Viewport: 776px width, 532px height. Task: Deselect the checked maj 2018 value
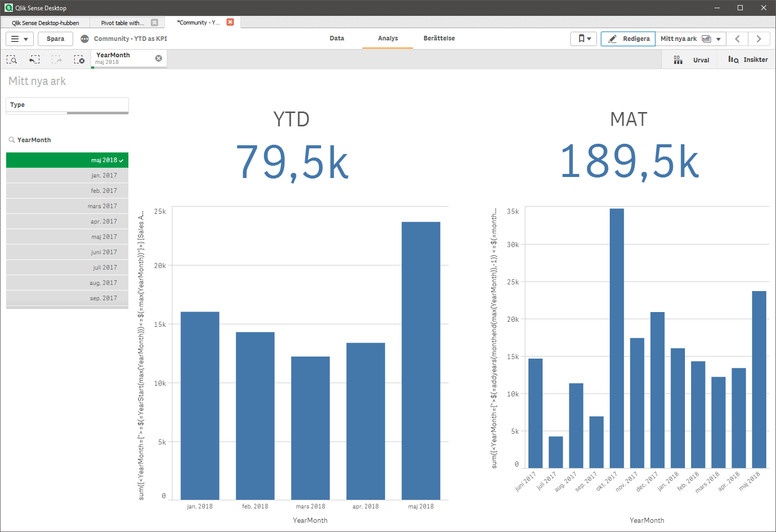click(x=67, y=160)
